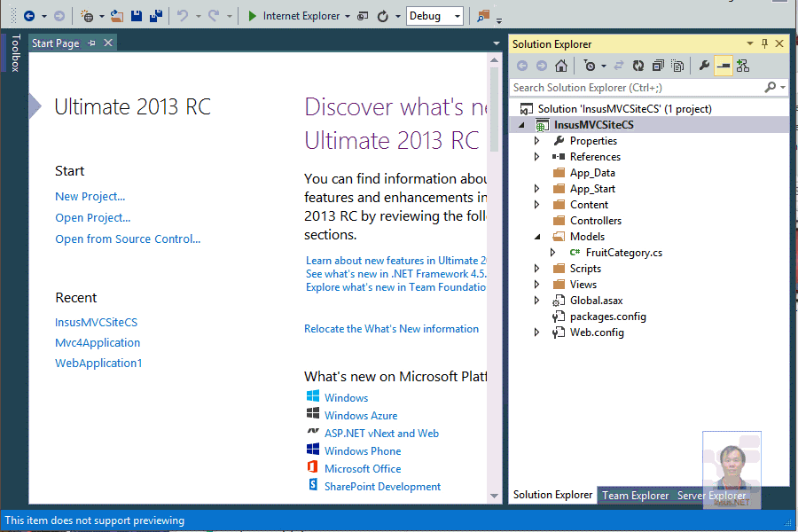Viewport: 798px width, 532px height.
Task: Toggle the pin on Start Page tab
Action: tap(91, 43)
